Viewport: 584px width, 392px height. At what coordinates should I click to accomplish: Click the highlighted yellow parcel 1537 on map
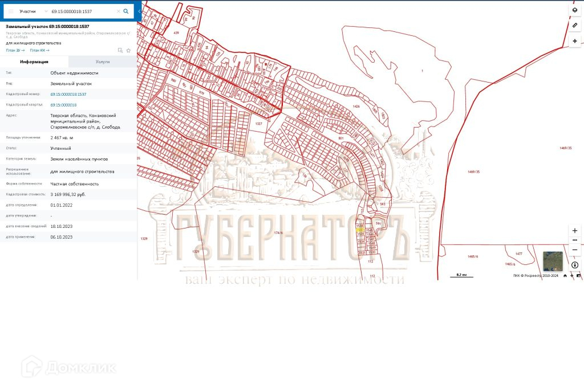click(x=359, y=230)
